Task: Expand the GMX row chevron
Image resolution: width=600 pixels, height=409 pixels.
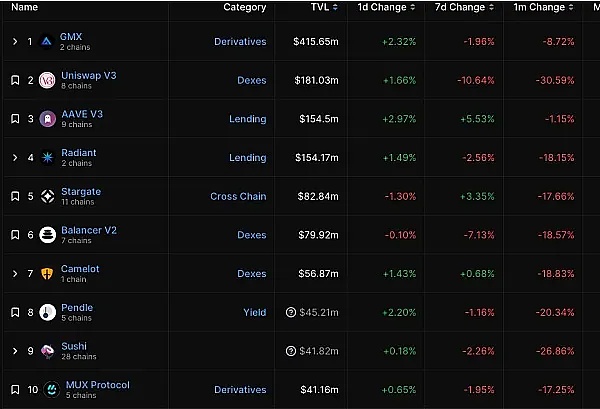Action: click(15, 42)
